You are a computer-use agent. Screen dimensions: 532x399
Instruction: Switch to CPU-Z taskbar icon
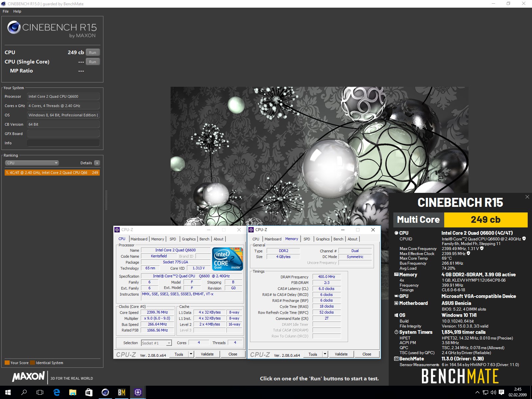click(x=138, y=392)
